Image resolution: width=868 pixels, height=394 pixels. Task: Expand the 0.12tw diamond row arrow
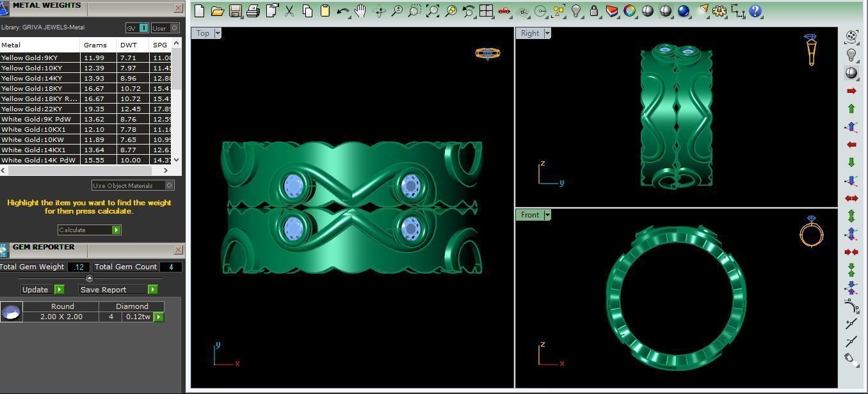(158, 317)
